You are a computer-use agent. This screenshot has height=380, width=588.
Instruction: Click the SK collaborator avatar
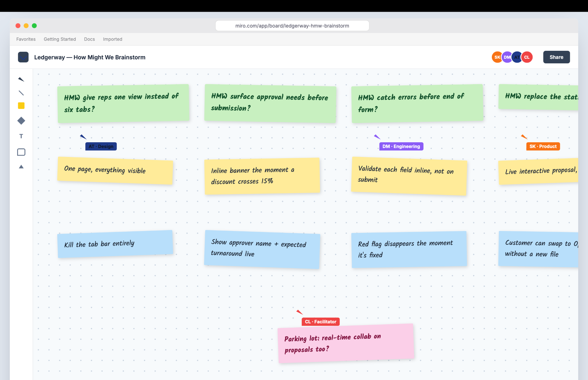496,57
